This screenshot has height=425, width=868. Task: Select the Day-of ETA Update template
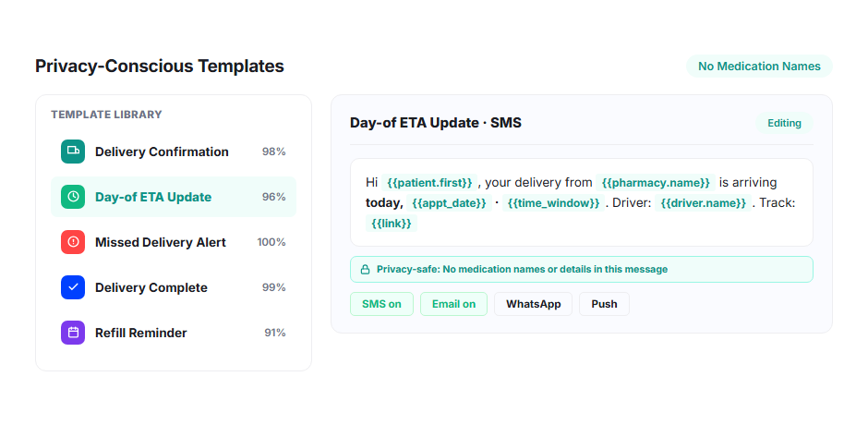174,198
